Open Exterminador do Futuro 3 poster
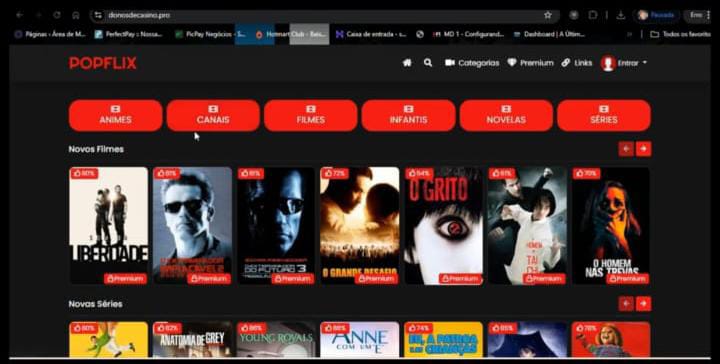This screenshot has height=364, width=720. click(x=276, y=225)
